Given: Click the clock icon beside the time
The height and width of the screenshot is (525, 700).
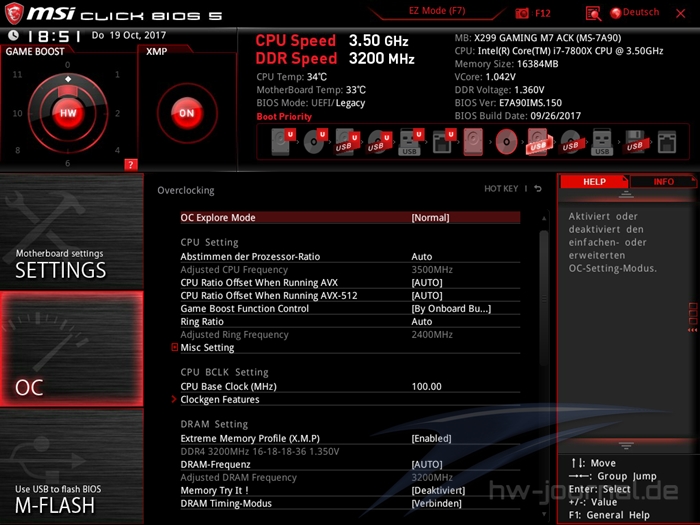Looking at the screenshot, I should click(13, 35).
